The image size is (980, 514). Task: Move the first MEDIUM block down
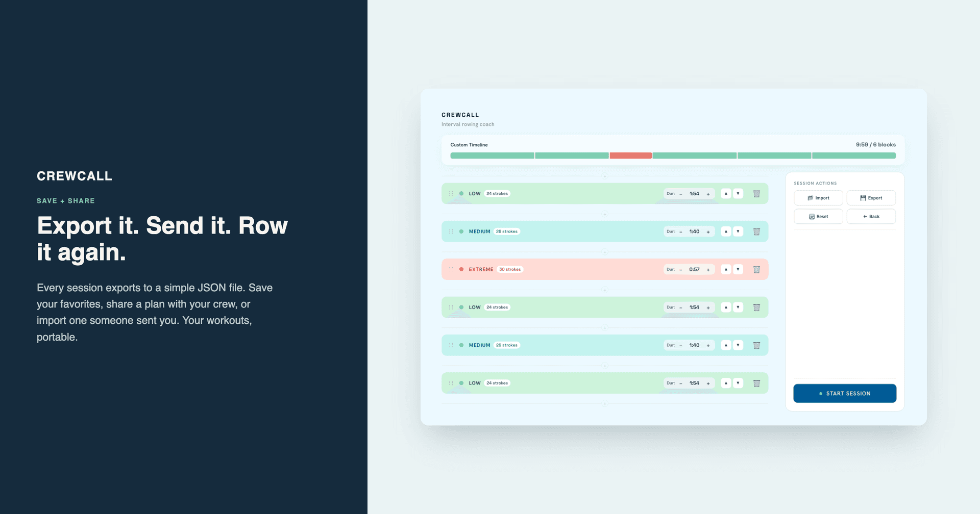pos(738,232)
